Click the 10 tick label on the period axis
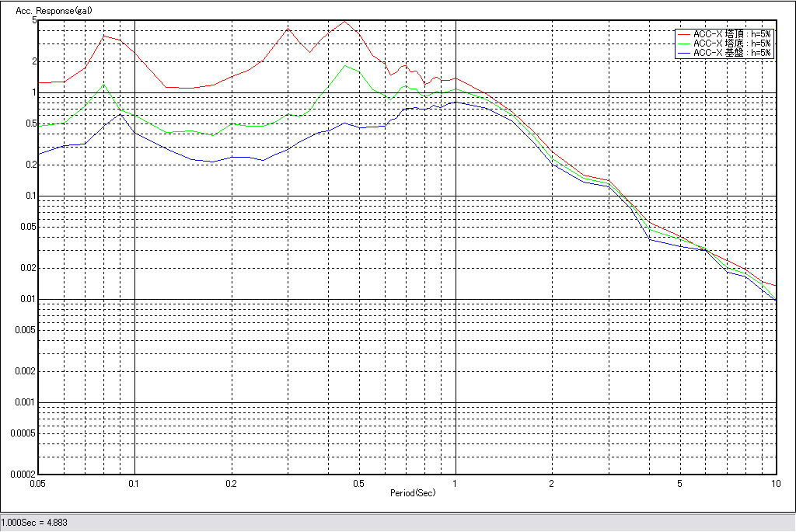Image resolution: width=796 pixels, height=532 pixels. [775, 483]
